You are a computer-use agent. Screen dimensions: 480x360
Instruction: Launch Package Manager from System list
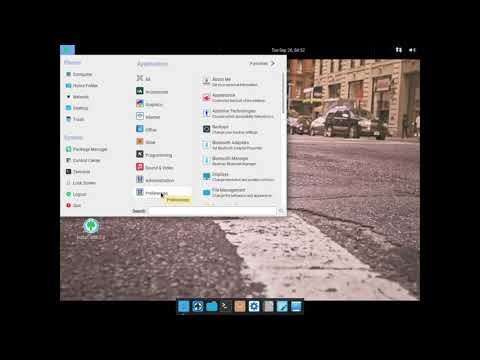pos(86,149)
